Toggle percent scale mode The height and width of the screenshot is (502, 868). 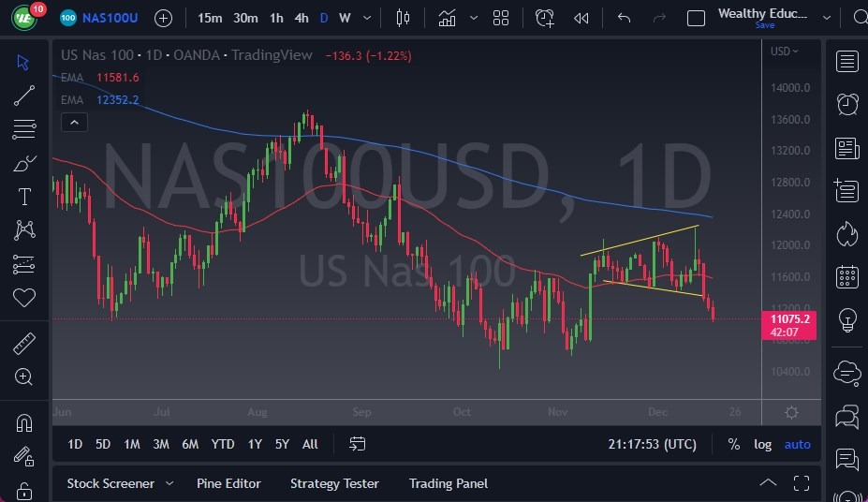[733, 444]
